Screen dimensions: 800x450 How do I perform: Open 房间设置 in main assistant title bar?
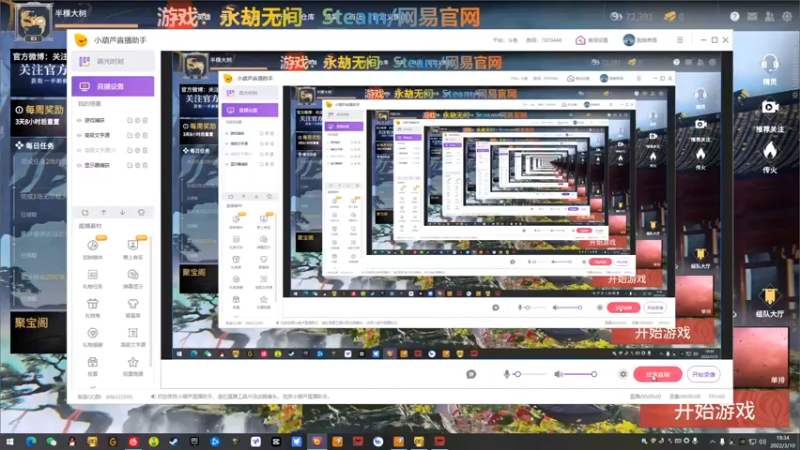point(592,40)
